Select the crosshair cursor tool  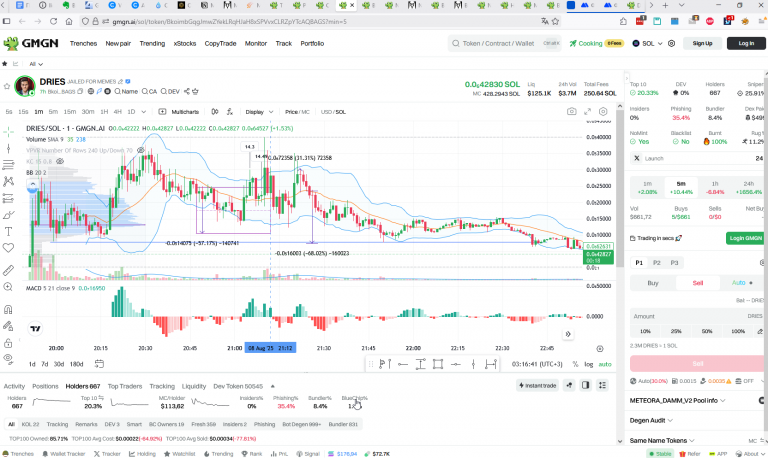point(8,131)
